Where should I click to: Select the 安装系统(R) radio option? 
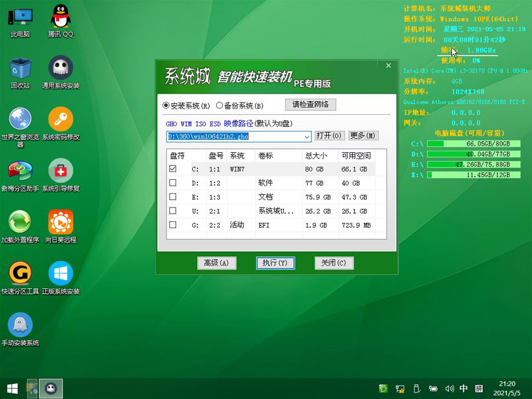pyautogui.click(x=186, y=106)
